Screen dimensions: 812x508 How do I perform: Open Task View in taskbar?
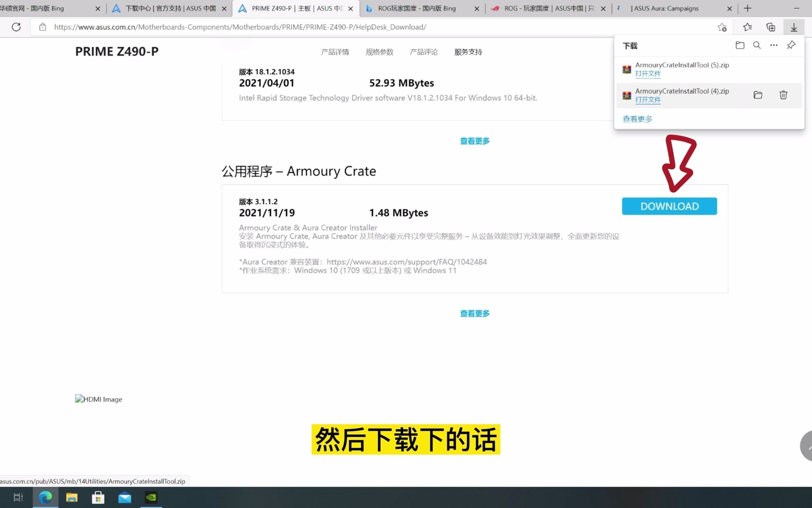[18, 497]
